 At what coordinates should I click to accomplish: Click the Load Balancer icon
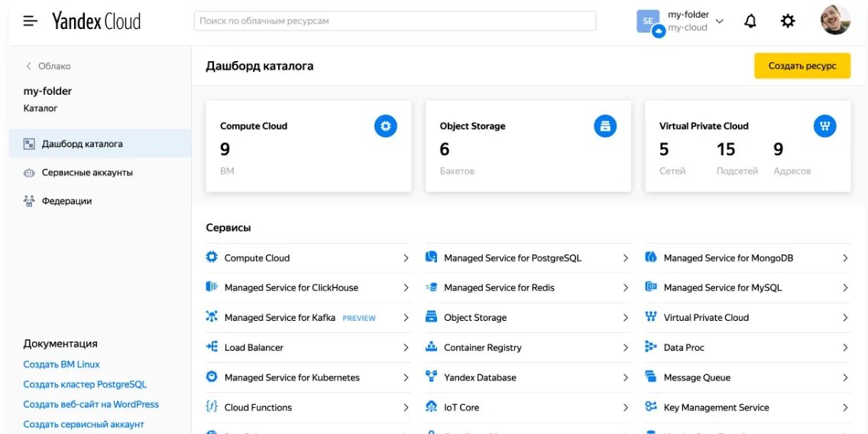click(x=212, y=347)
